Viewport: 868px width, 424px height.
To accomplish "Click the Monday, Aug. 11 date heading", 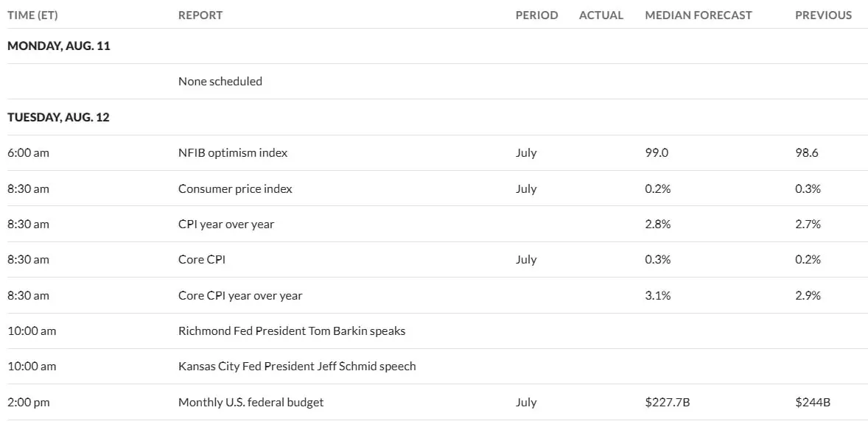I will click(59, 46).
